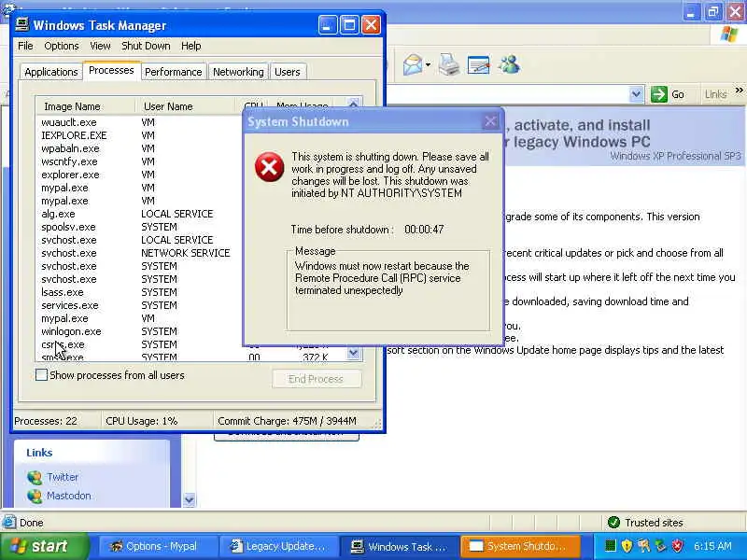Click the System Shutdown dialog close button

[x=489, y=121]
